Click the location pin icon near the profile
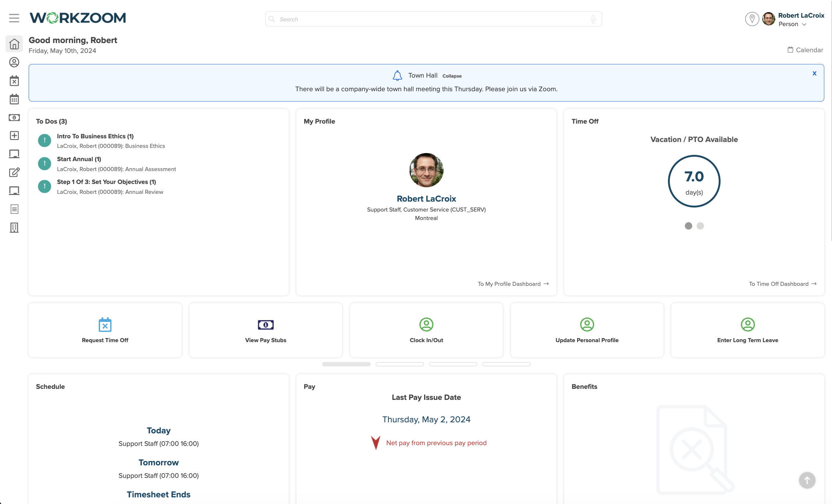832x504 pixels. tap(752, 19)
